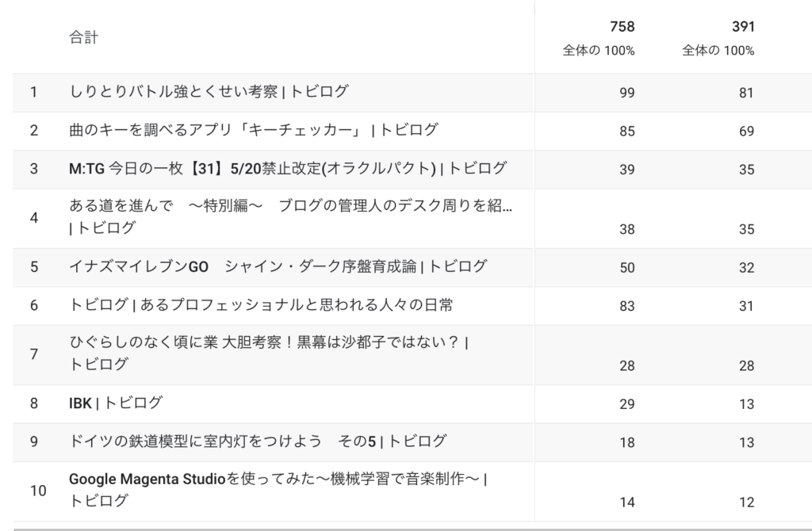Select the ドイツの鉄道模型に室内灯をつけよう その5 row
The height and width of the screenshot is (531, 812).
258,441
